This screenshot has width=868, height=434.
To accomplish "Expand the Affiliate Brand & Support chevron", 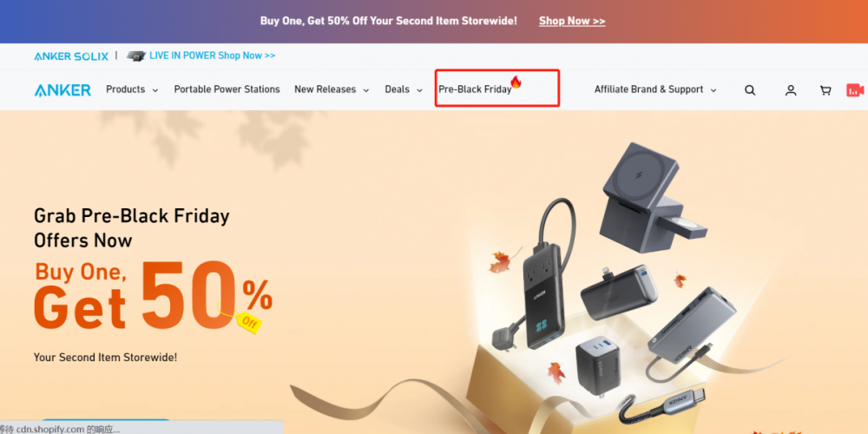I will 713,90.
